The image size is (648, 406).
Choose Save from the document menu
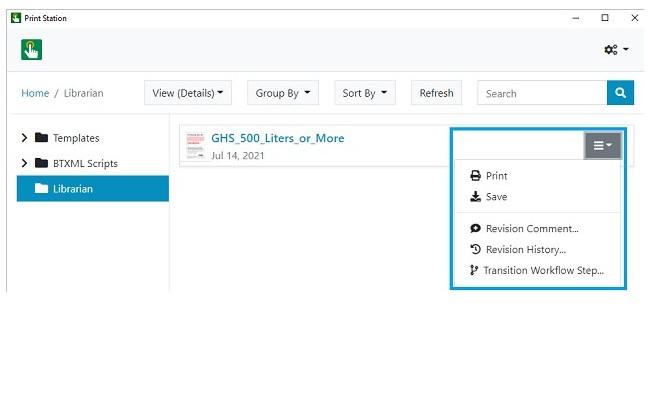click(488, 196)
